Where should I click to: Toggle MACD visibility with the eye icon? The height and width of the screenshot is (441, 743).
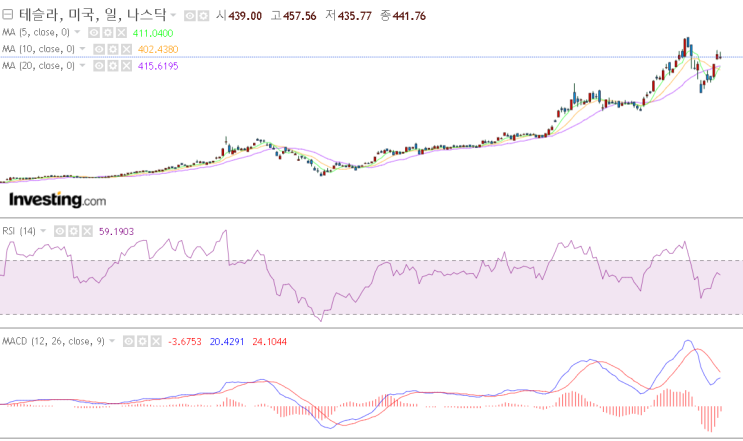128,342
